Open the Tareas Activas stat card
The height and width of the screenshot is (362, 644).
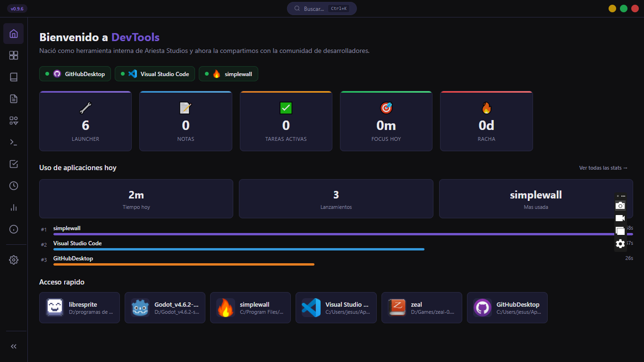[286, 121]
